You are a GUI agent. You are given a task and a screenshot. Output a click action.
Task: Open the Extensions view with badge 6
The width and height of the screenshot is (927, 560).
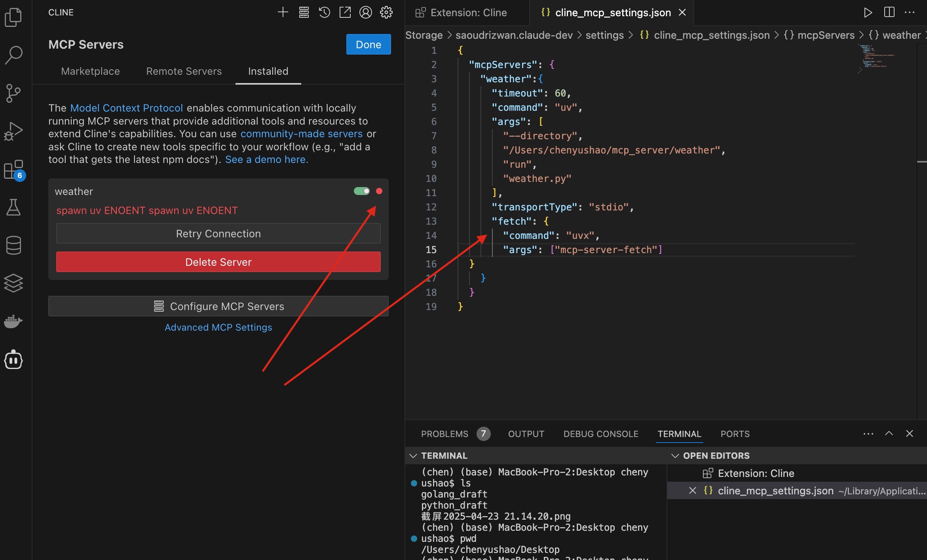click(14, 170)
